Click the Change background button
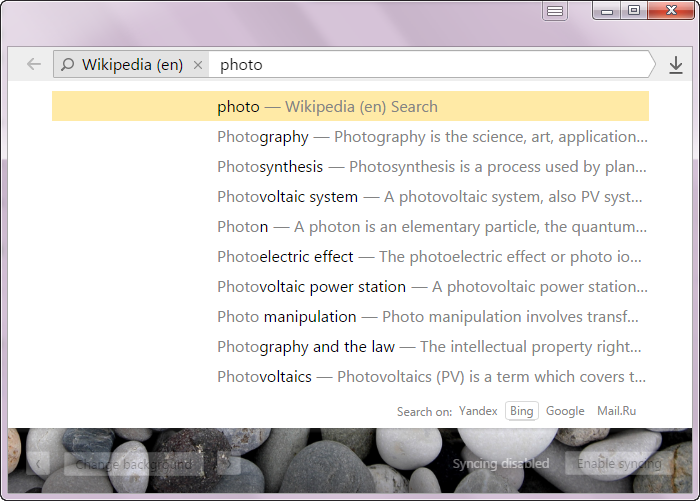The width and height of the screenshot is (700, 501). pos(134,464)
